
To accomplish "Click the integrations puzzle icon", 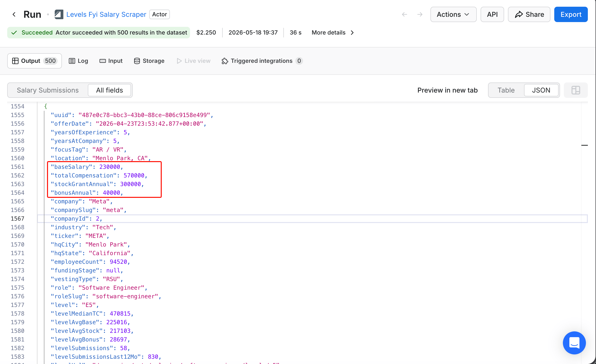I will tap(225, 61).
